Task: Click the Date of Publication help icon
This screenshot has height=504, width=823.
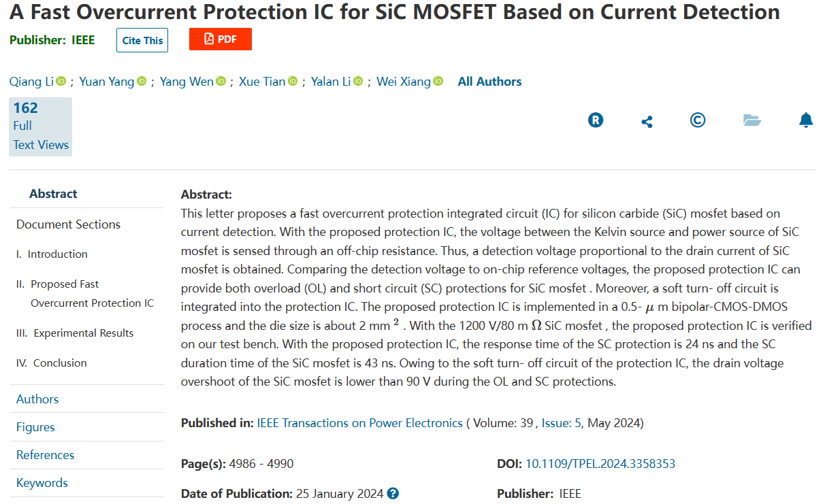Action: click(x=393, y=494)
